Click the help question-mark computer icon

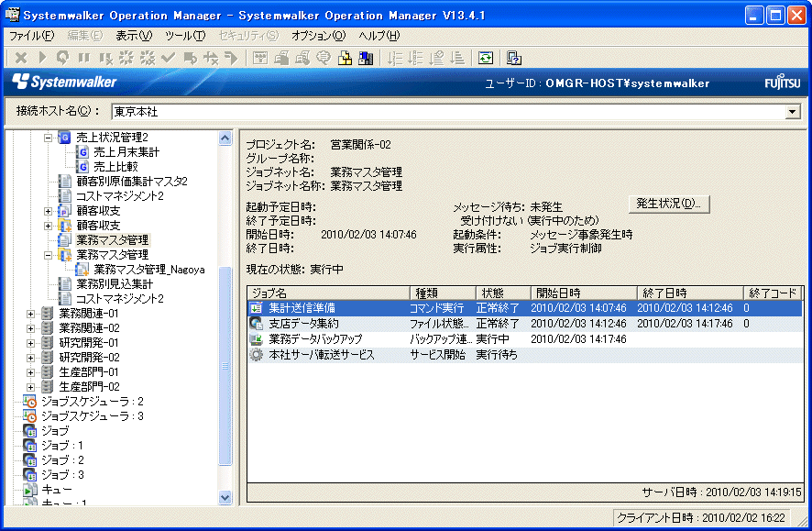pyautogui.click(x=514, y=58)
